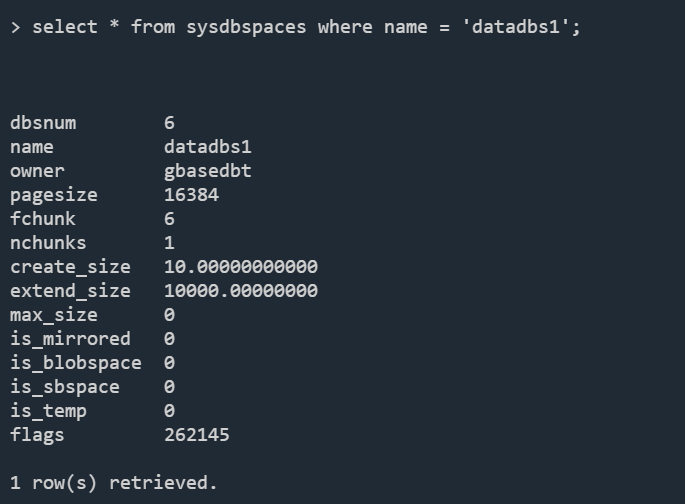Click the sysdbspaces table name in the query
The width and height of the screenshot is (685, 504).
tap(246, 28)
